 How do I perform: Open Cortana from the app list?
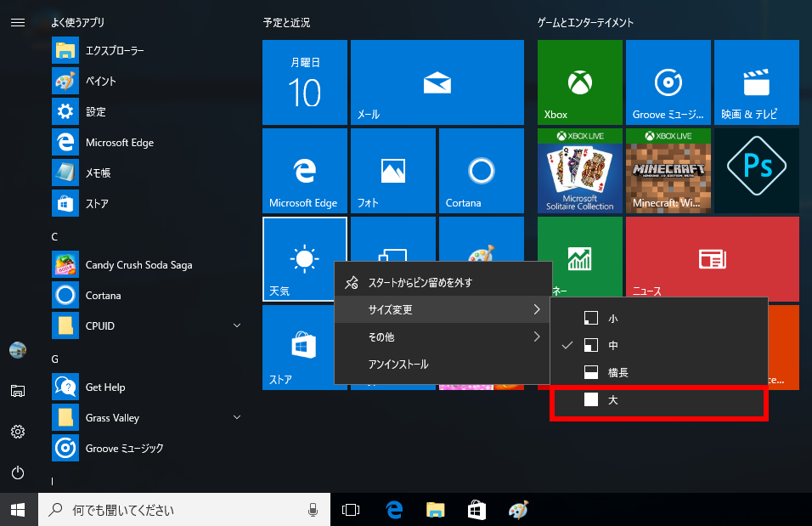pos(148,296)
